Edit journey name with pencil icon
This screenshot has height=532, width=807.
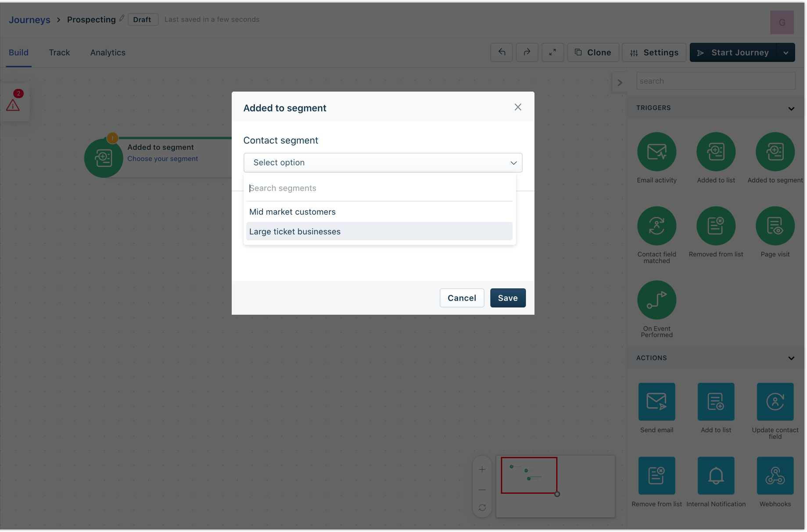(122, 18)
